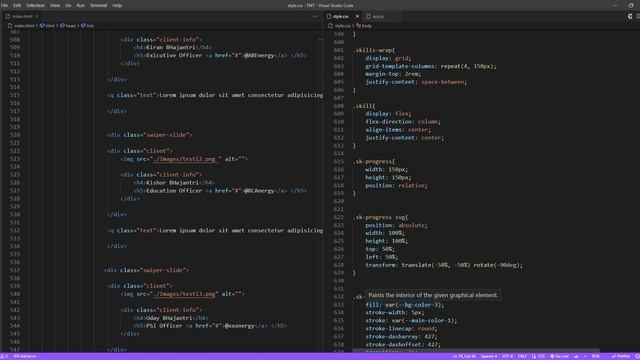Click the app.js file icon in its tab

click(369, 16)
